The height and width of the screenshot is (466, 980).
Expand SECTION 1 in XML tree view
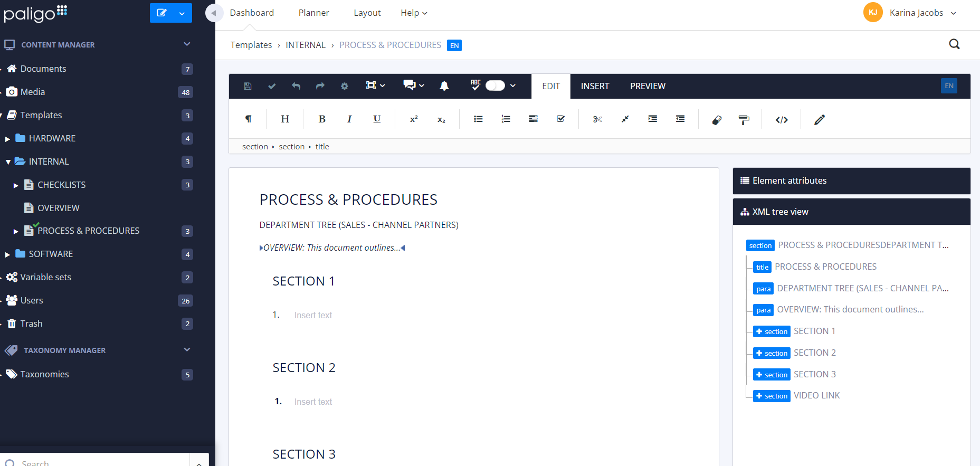point(759,331)
